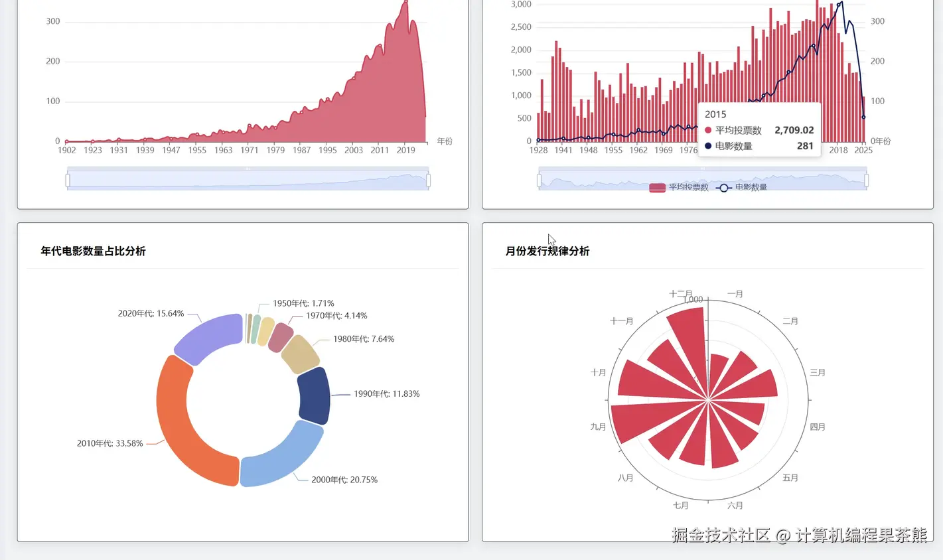Click the 五月 axis label on polar chart
The height and width of the screenshot is (560, 943).
point(790,478)
